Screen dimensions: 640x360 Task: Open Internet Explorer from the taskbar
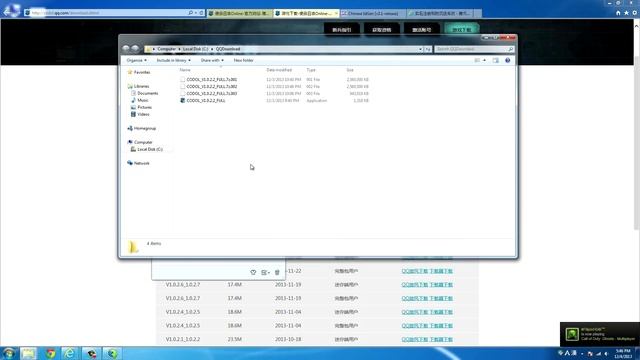point(70,353)
